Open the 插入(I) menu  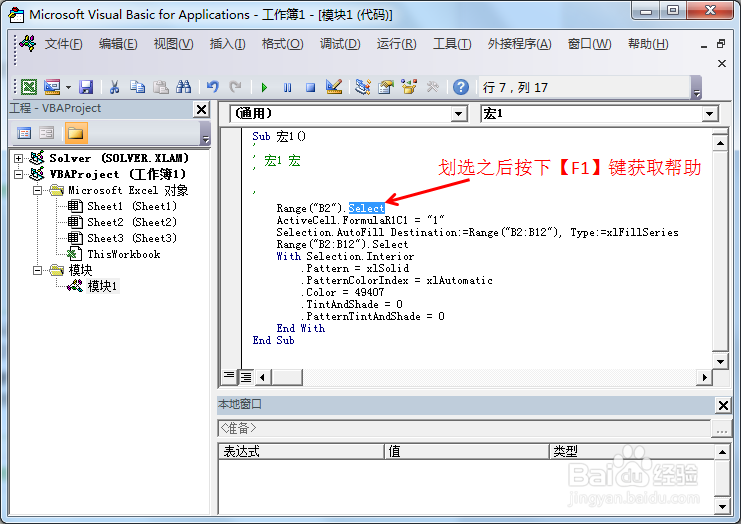(227, 44)
